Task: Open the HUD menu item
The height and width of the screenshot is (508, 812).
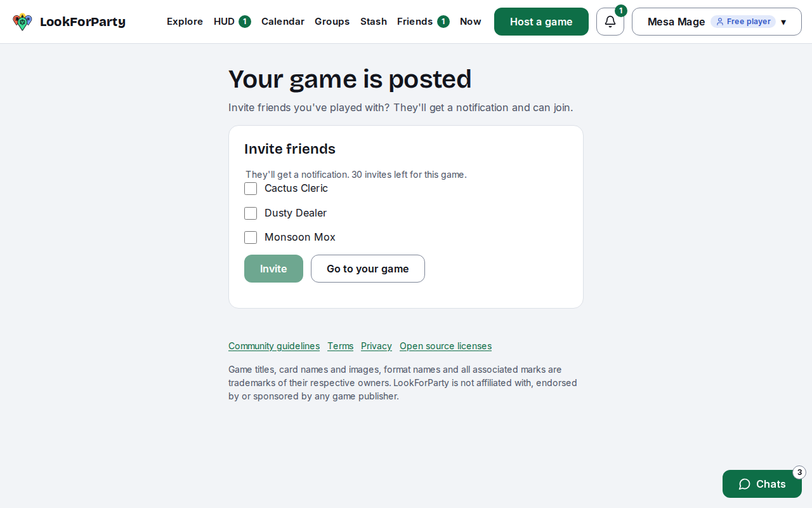Action: pos(232,22)
